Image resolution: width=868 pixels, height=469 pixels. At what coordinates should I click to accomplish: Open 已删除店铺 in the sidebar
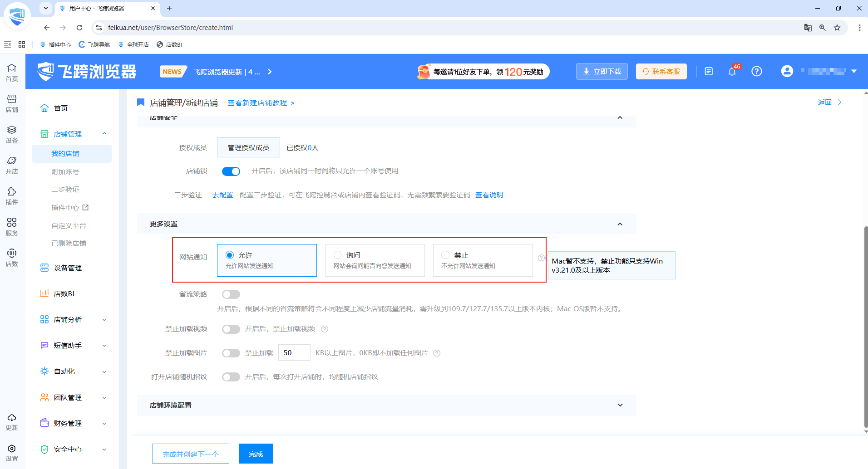(x=69, y=244)
